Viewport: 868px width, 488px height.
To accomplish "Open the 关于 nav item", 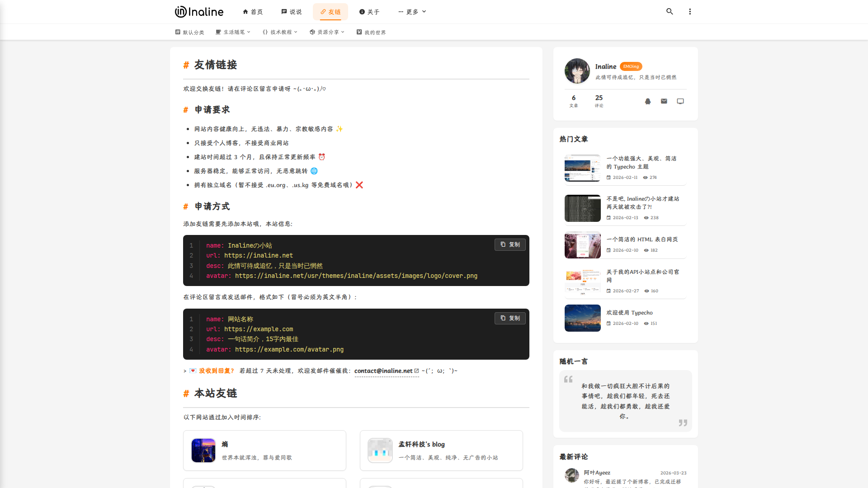I will point(369,12).
